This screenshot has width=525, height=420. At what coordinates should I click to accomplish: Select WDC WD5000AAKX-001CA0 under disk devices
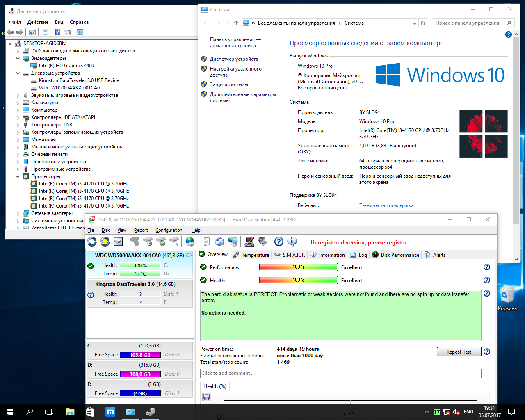(x=69, y=88)
